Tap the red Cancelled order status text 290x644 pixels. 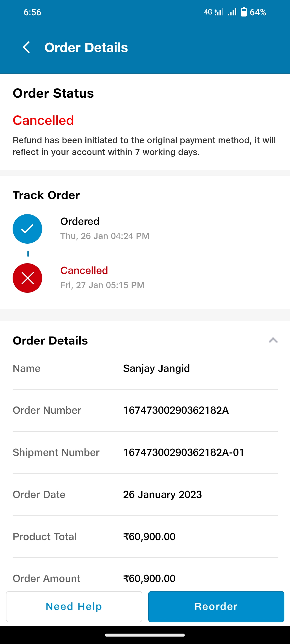pyautogui.click(x=43, y=120)
